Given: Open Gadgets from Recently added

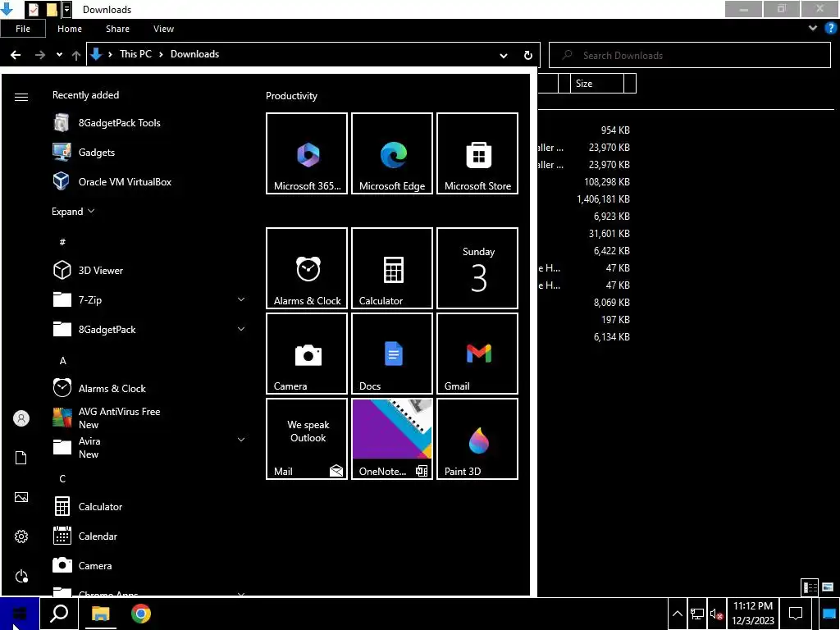Looking at the screenshot, I should pyautogui.click(x=149, y=152).
